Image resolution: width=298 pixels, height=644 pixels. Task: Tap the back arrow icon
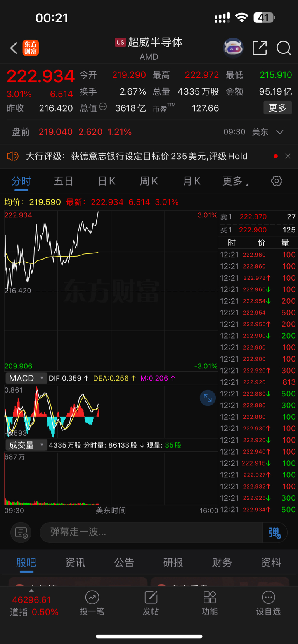pyautogui.click(x=14, y=48)
